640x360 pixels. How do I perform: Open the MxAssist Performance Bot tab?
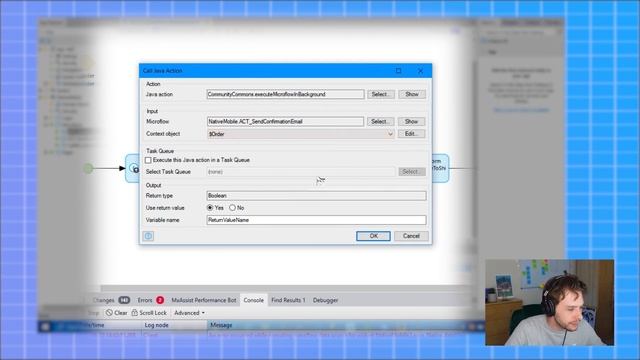[204, 300]
